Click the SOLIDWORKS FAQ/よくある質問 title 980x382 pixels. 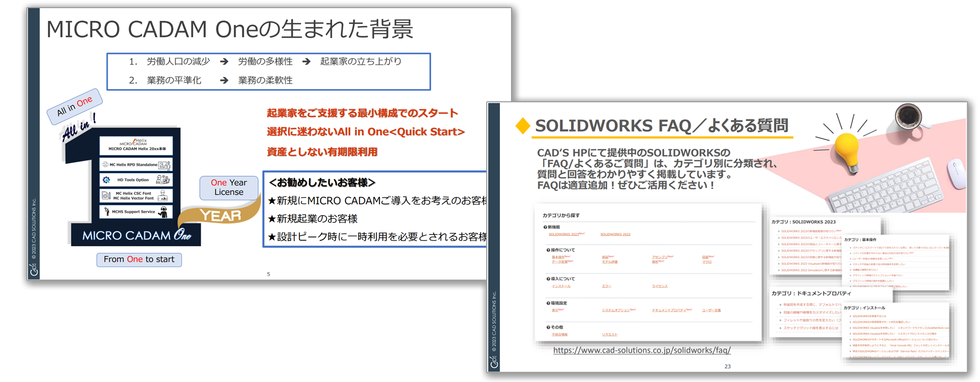click(661, 126)
